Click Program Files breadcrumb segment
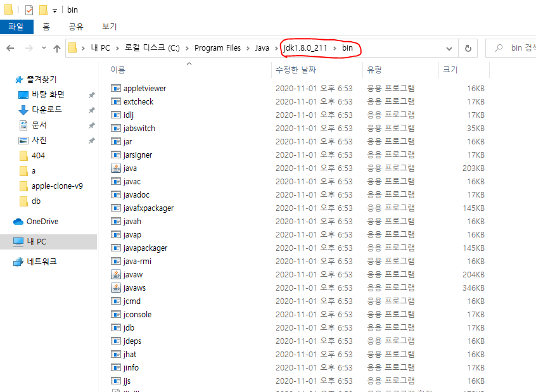 [217, 48]
